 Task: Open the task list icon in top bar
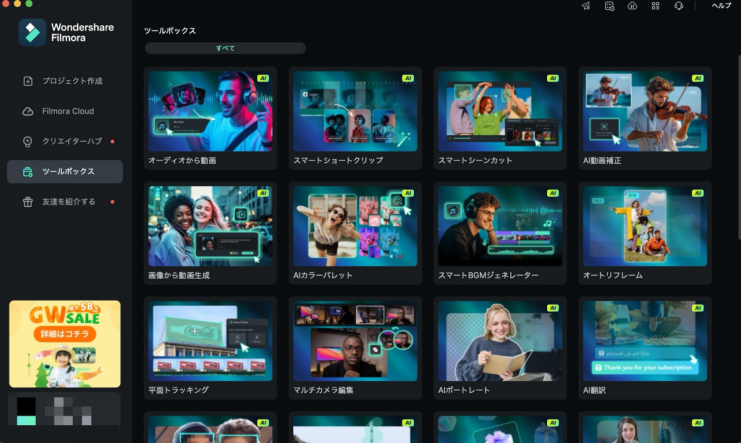610,6
